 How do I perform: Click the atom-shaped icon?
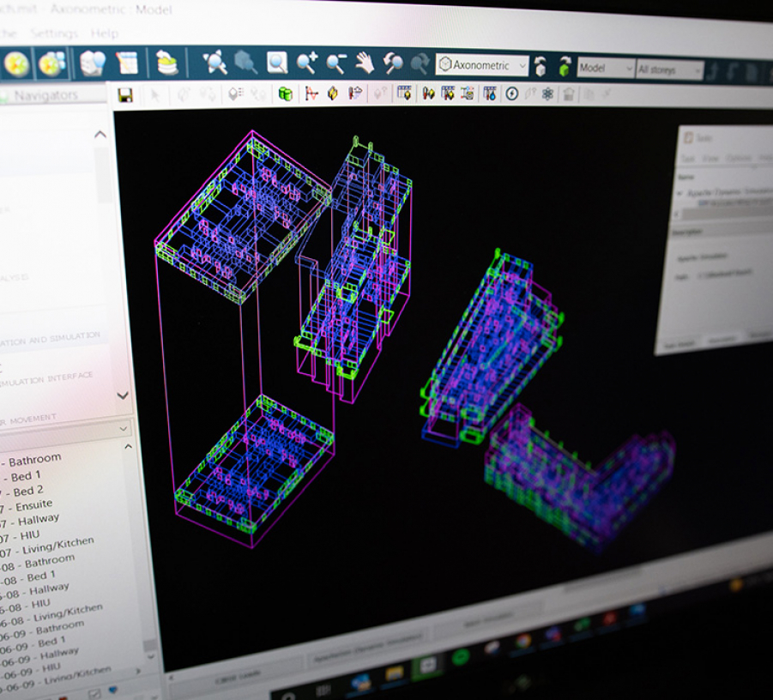pos(547,94)
